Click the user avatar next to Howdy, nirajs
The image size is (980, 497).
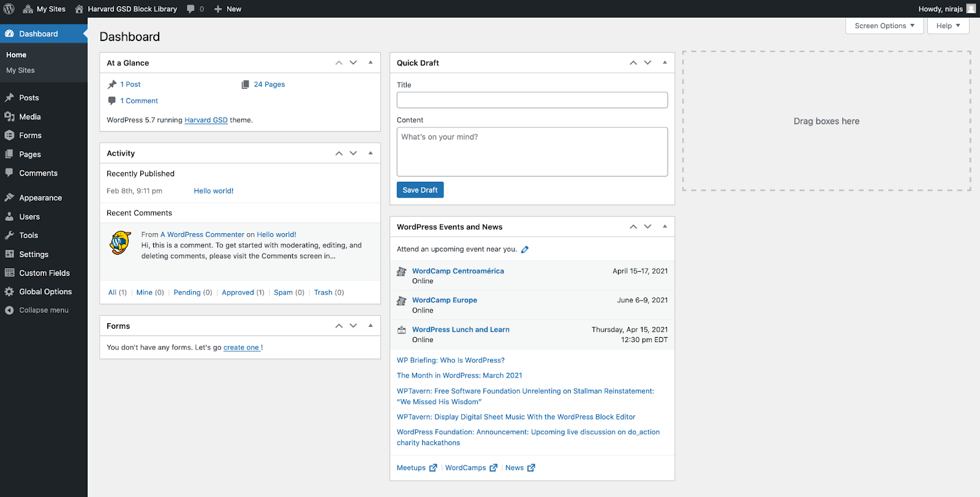point(971,9)
